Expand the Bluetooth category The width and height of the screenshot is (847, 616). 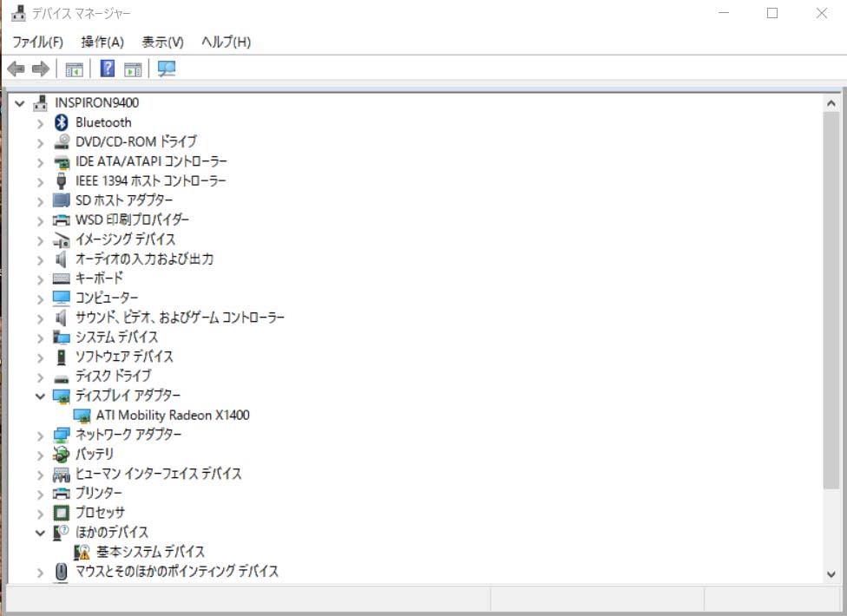pyautogui.click(x=41, y=123)
